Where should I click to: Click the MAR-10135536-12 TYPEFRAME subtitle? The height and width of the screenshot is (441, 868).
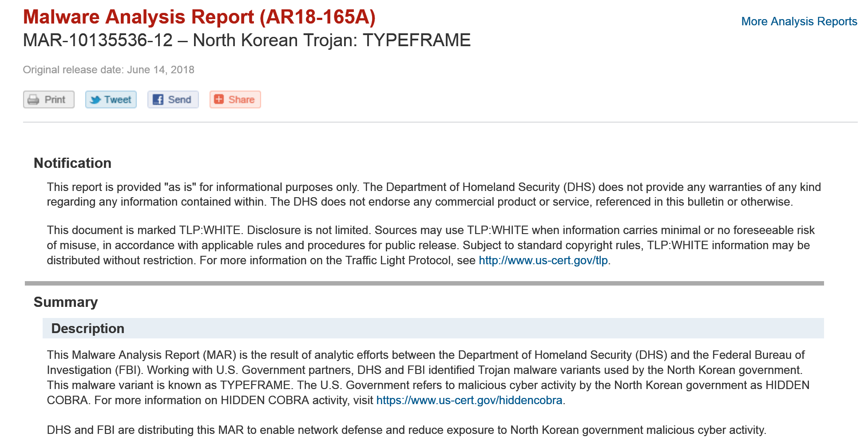246,40
